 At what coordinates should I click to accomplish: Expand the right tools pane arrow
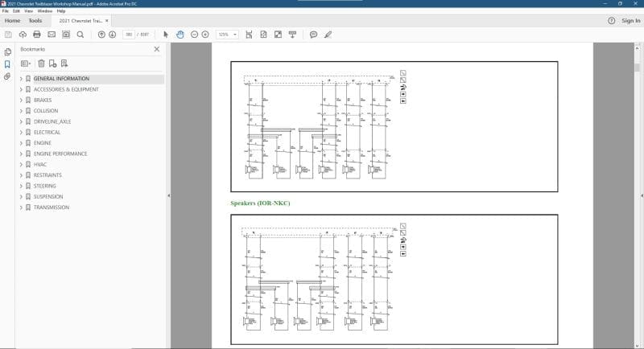tap(642, 195)
